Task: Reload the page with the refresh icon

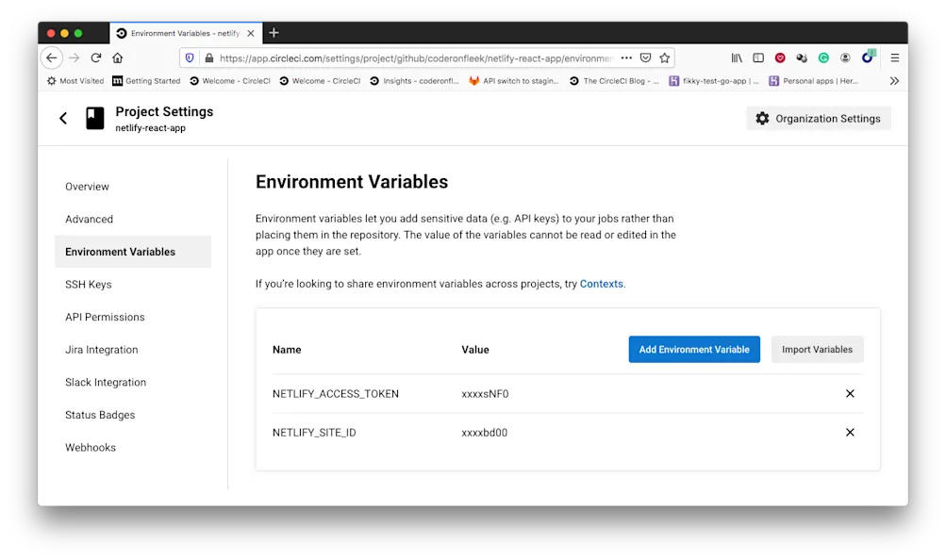Action: (x=96, y=58)
